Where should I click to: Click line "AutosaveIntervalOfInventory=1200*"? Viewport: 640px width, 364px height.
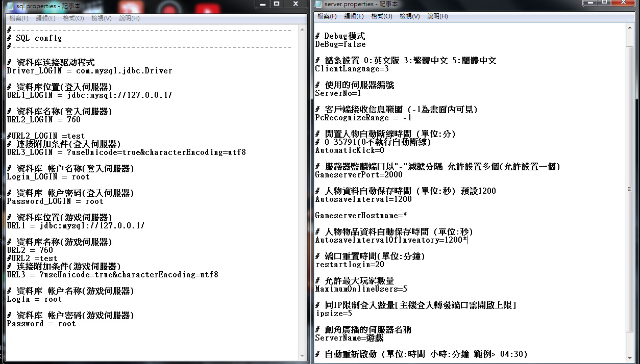(x=391, y=240)
